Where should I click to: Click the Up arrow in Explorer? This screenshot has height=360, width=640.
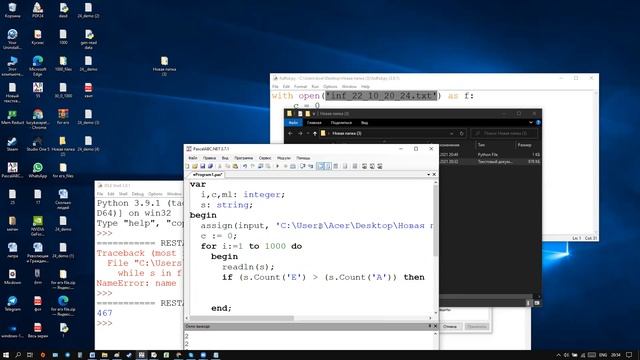click(315, 133)
